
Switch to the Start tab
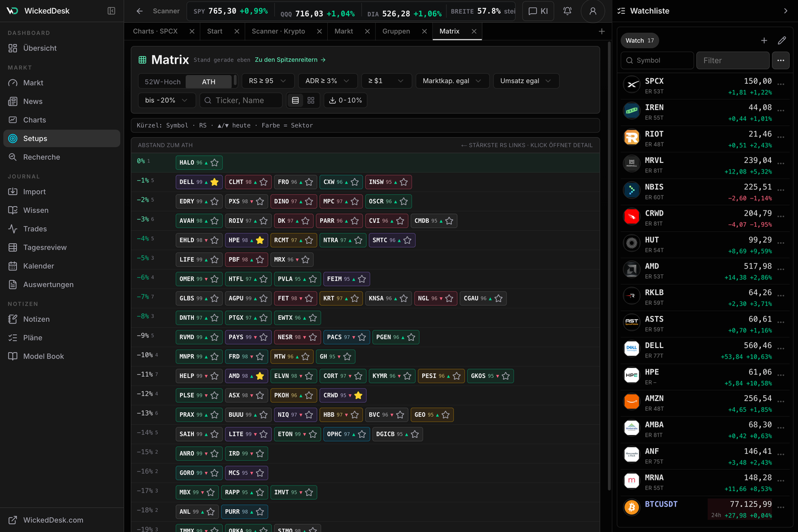pos(215,32)
